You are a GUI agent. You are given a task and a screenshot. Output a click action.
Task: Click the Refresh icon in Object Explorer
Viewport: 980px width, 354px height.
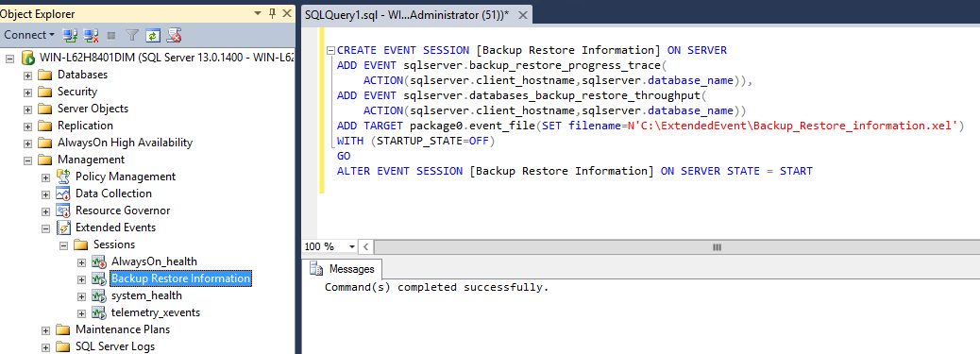[153, 35]
